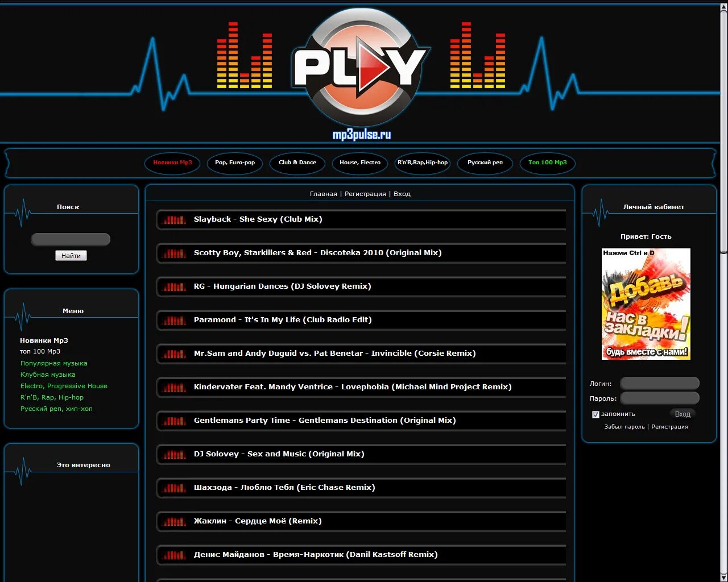Image resolution: width=728 pixels, height=582 pixels.
Task: Open the Club & Dance navigation tab
Action: click(x=297, y=163)
